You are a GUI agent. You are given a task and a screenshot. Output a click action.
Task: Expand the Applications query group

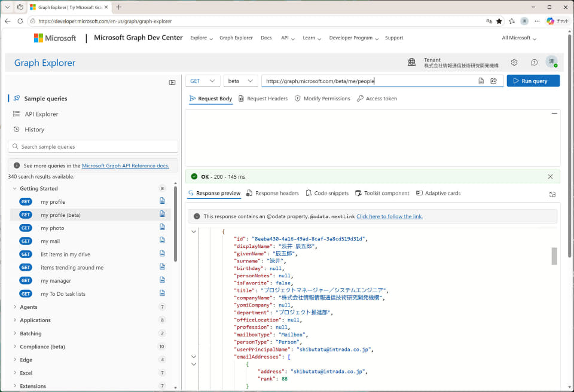14,320
